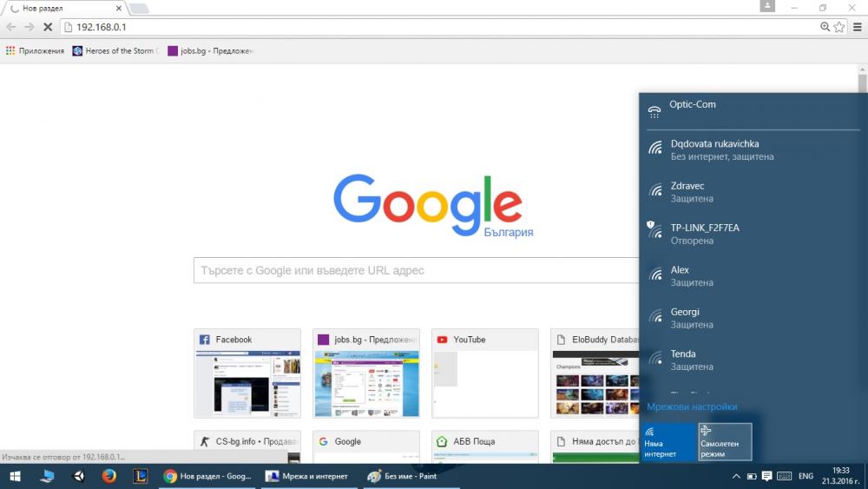This screenshot has width=868, height=489.
Task: Open the АБВ Поща tile
Action: click(x=485, y=447)
